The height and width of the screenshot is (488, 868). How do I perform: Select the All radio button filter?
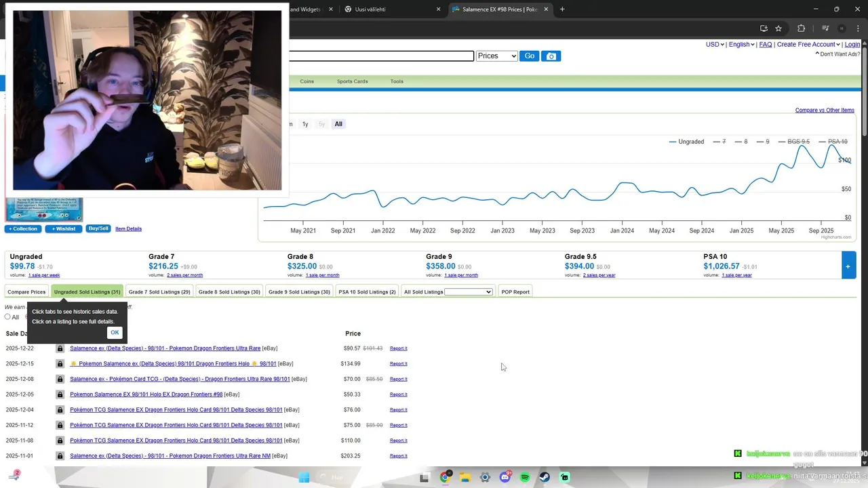(x=8, y=317)
